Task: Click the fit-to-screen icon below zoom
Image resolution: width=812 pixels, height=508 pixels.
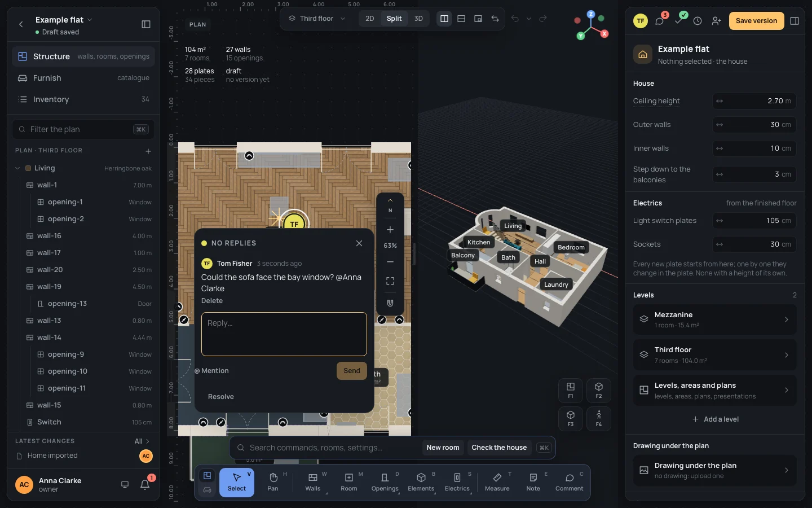Action: (390, 281)
